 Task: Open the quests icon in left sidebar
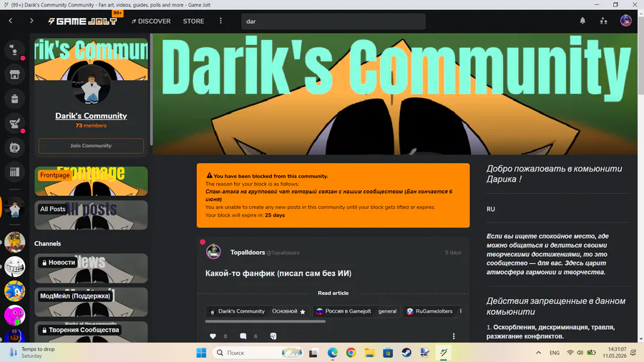pyautogui.click(x=15, y=123)
